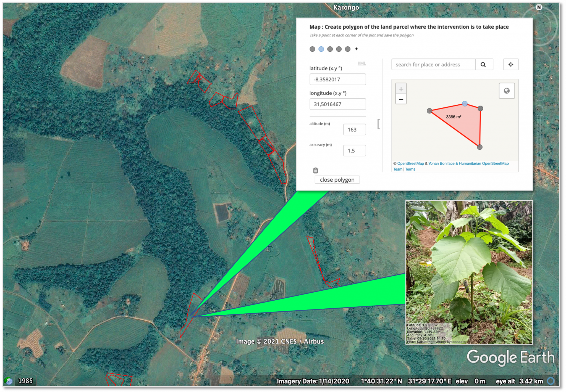This screenshot has width=566, height=392.
Task: Edit the longitude field 31,5016467
Action: point(338,104)
